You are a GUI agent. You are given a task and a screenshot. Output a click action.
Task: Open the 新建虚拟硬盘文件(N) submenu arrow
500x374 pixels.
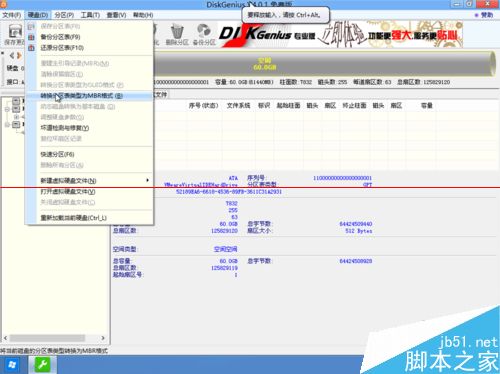click(x=148, y=180)
